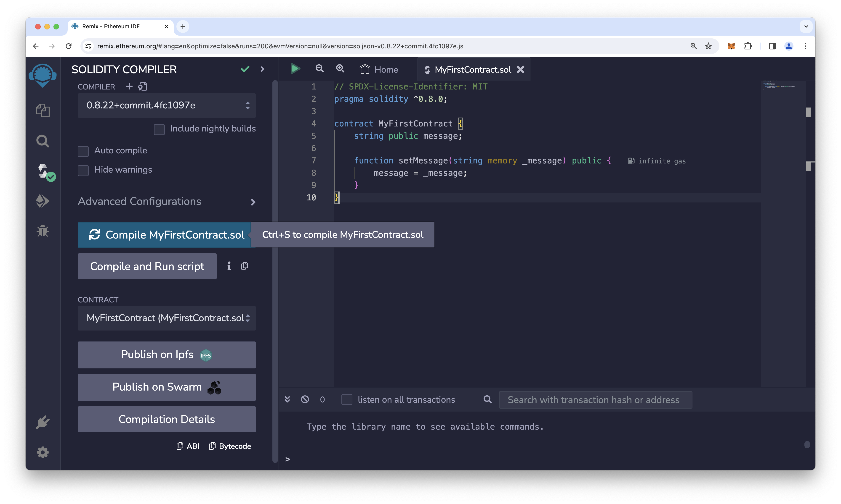Clear the terminal console output
The width and height of the screenshot is (841, 504).
click(x=305, y=399)
